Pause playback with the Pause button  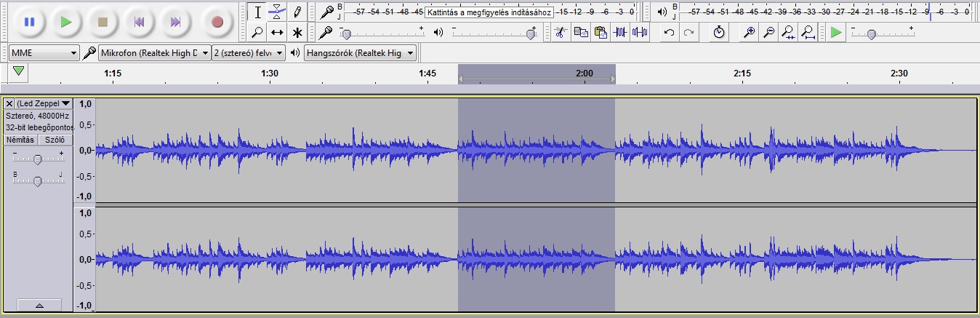[29, 22]
